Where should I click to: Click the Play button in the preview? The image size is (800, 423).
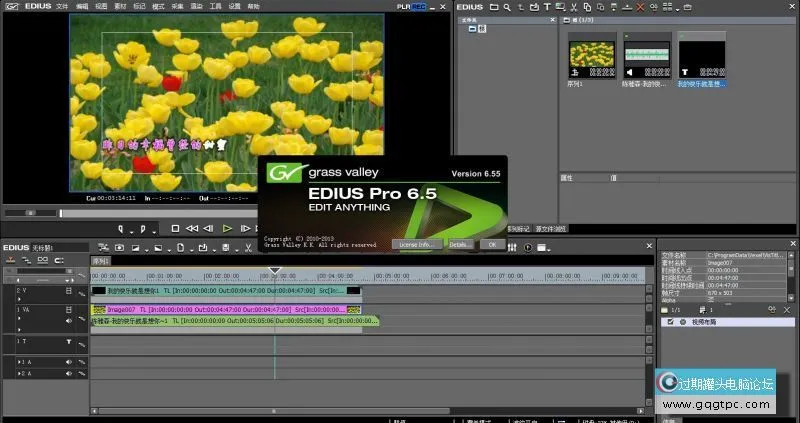pyautogui.click(x=227, y=228)
